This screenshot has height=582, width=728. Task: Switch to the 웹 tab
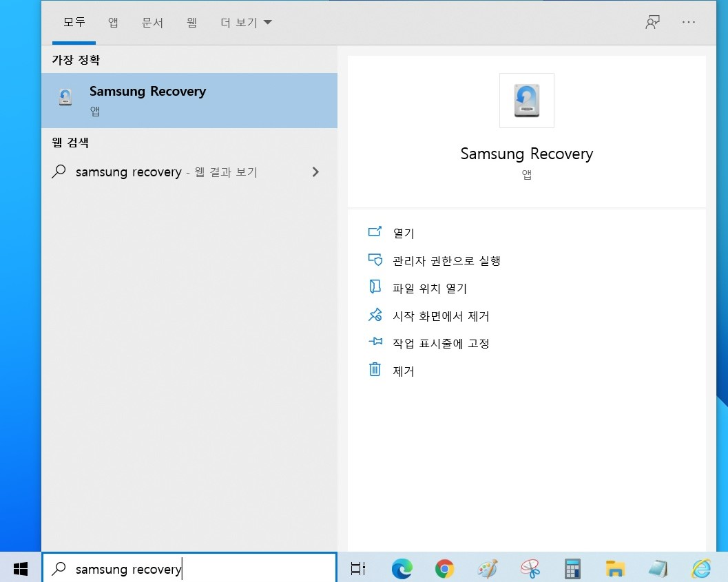pos(191,22)
